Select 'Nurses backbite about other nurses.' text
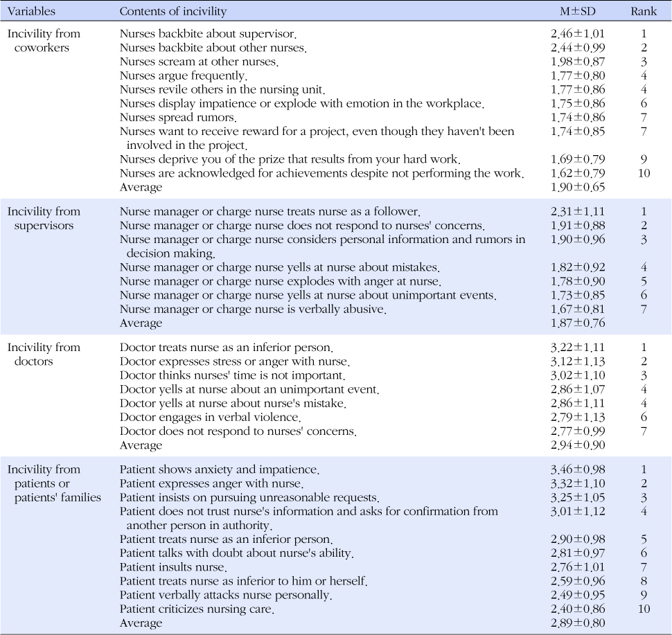 pyautogui.click(x=213, y=48)
